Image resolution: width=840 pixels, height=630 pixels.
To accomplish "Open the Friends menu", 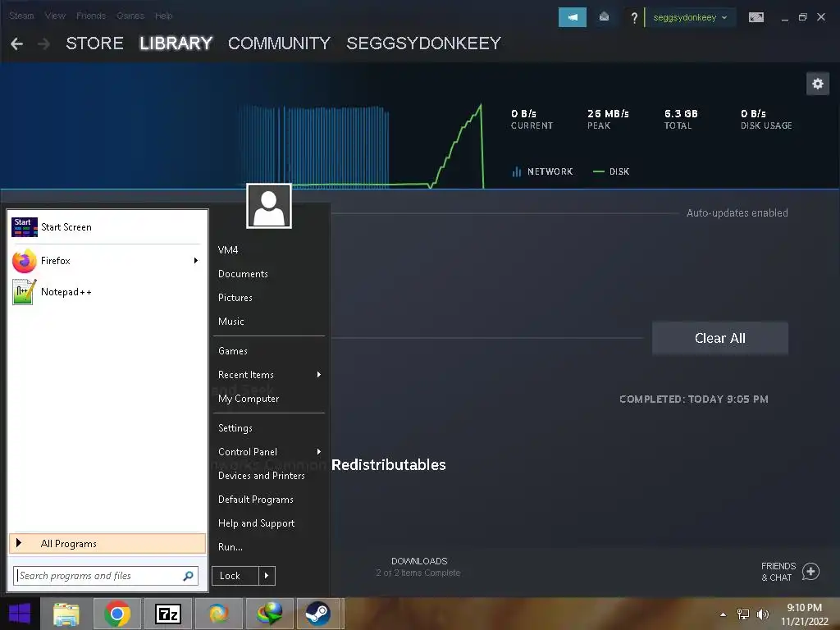I will [91, 16].
